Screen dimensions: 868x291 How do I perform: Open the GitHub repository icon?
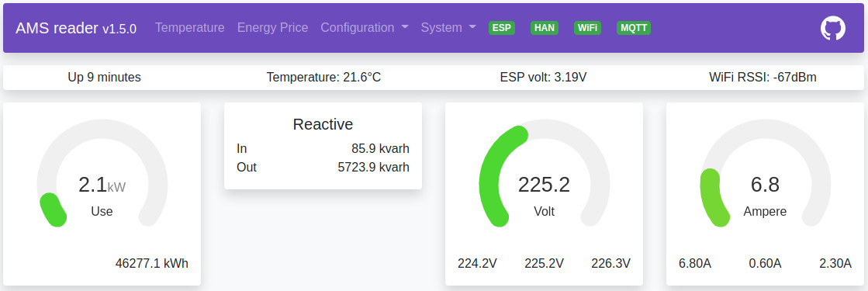(x=832, y=28)
